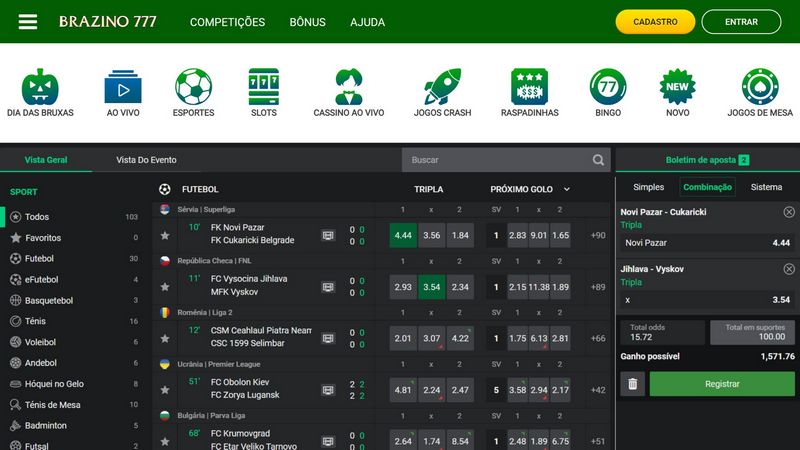Open Raspadinhas scratch cards category

[530, 92]
